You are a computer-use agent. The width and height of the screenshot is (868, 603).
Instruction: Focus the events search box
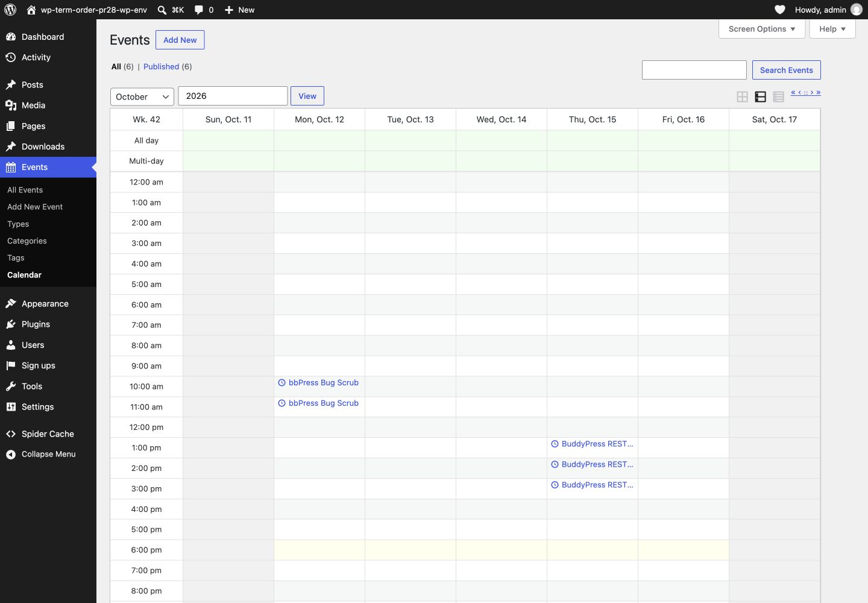coord(694,70)
